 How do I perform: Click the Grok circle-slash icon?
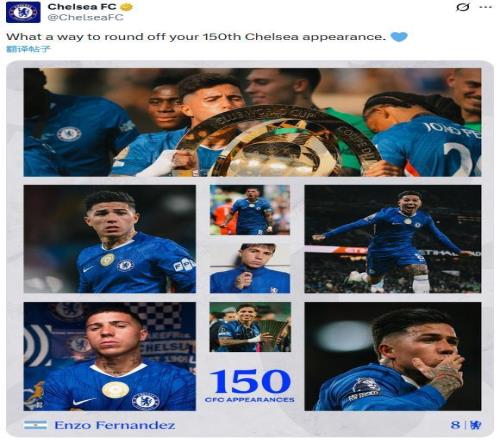[463, 7]
